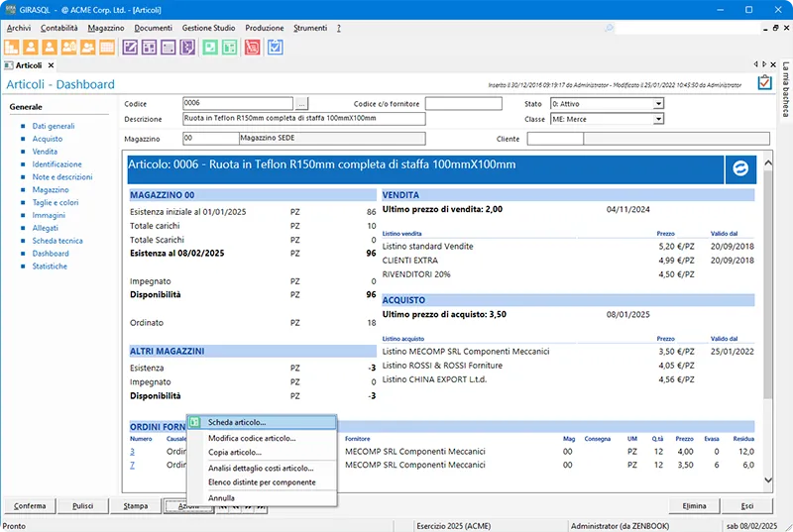Open the Gestione Studio menu
This screenshot has width=793, height=532.
208,28
